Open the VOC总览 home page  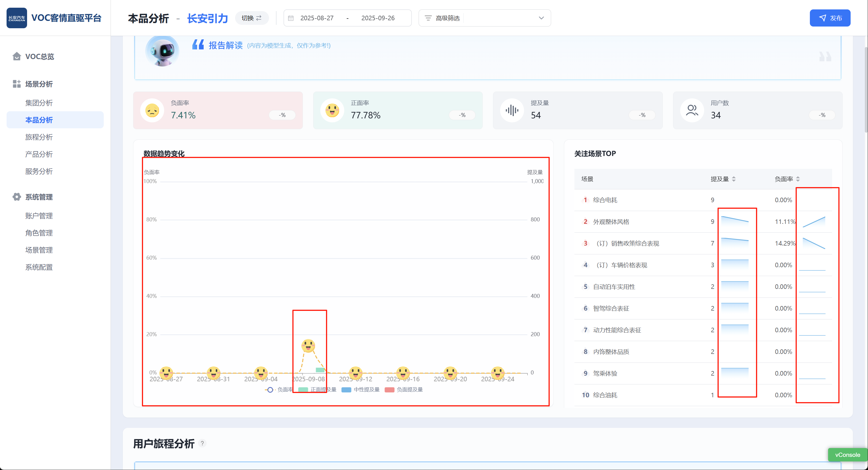tap(39, 56)
